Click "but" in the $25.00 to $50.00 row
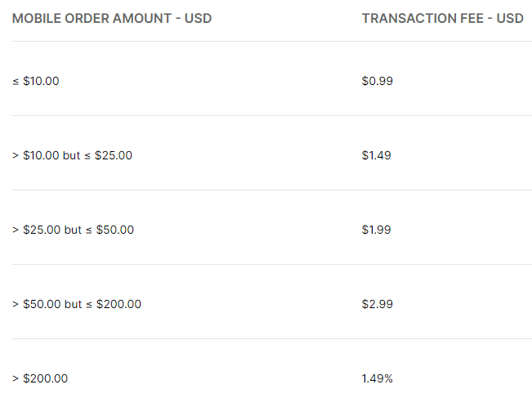532x398 pixels. pyautogui.click(x=73, y=230)
